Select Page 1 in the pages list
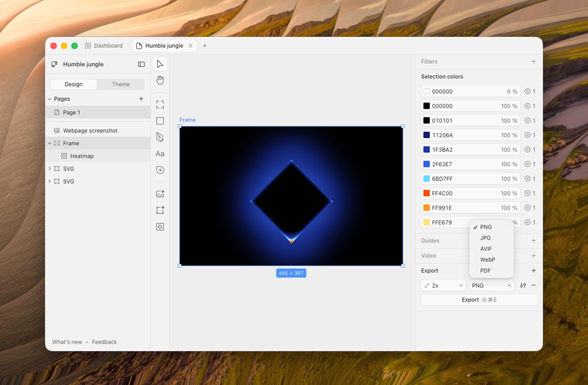This screenshot has height=385, width=588. point(98,112)
